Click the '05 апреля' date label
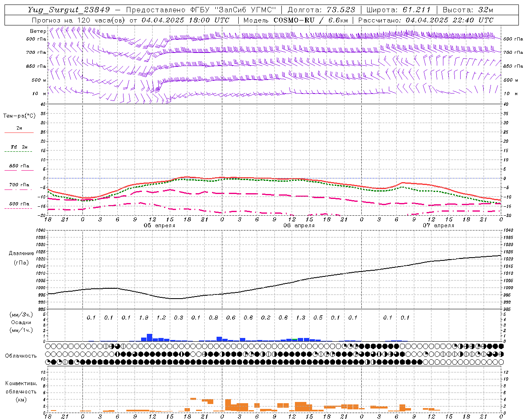525x420 pixels. tap(160, 226)
